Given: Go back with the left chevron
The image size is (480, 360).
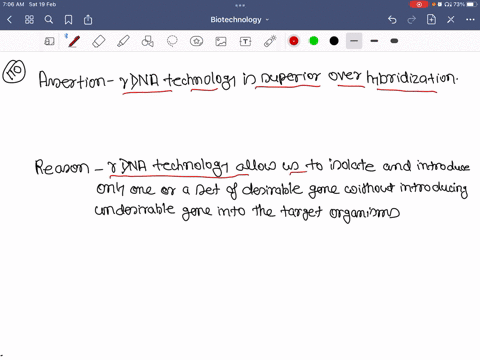Looking at the screenshot, I should 9,20.
